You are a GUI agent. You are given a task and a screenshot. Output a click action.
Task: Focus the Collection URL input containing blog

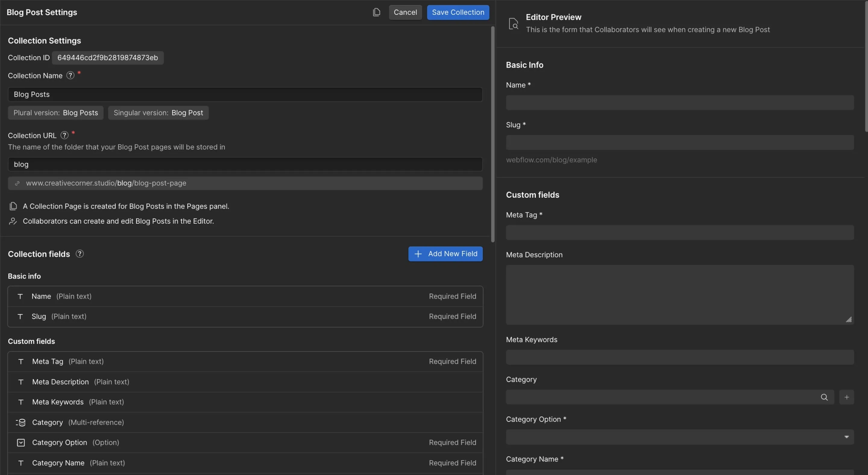click(x=245, y=164)
